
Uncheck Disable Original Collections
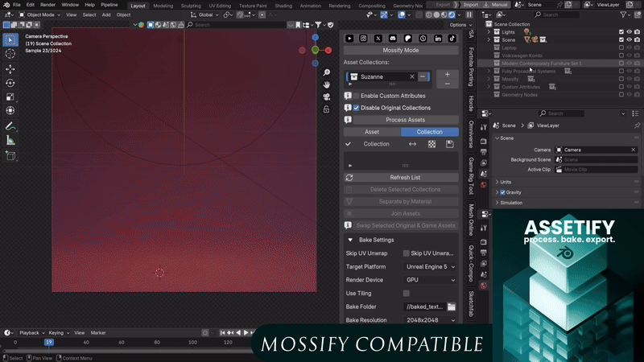coord(356,108)
